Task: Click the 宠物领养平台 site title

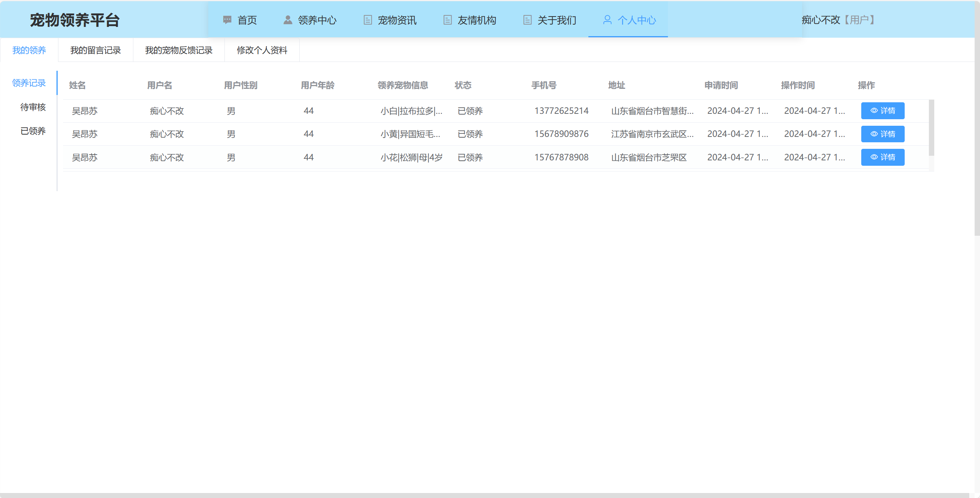Action: tap(75, 20)
